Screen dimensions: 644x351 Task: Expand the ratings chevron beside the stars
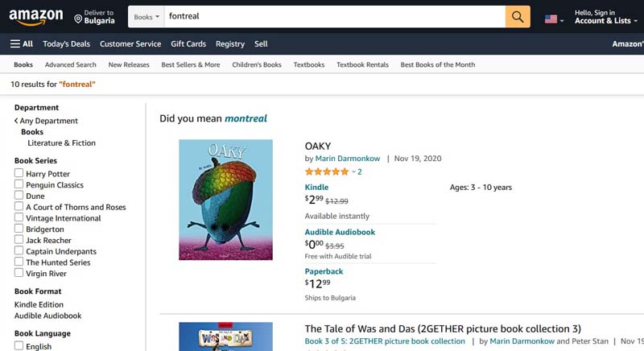353,171
